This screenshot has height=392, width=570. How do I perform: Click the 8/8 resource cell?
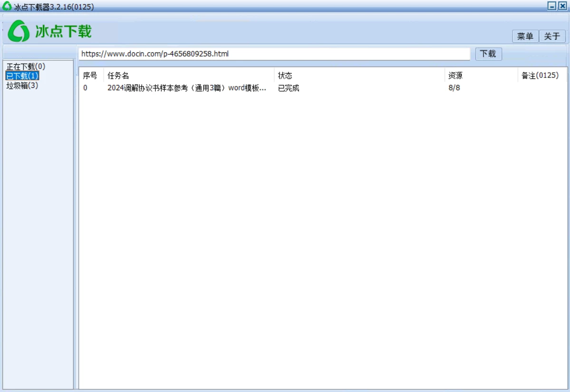pyautogui.click(x=454, y=88)
